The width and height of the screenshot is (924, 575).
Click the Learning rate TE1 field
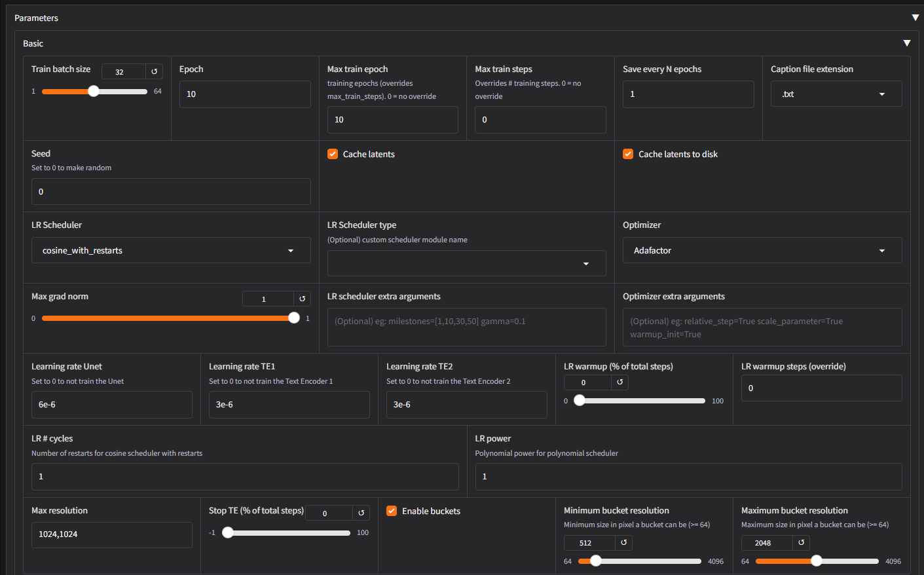point(289,405)
